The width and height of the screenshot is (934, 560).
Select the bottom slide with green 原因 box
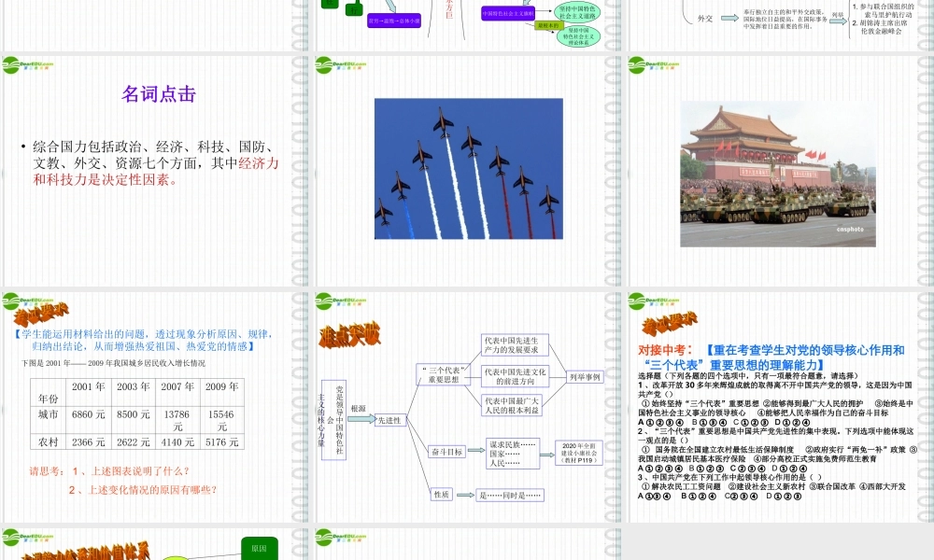click(155, 544)
